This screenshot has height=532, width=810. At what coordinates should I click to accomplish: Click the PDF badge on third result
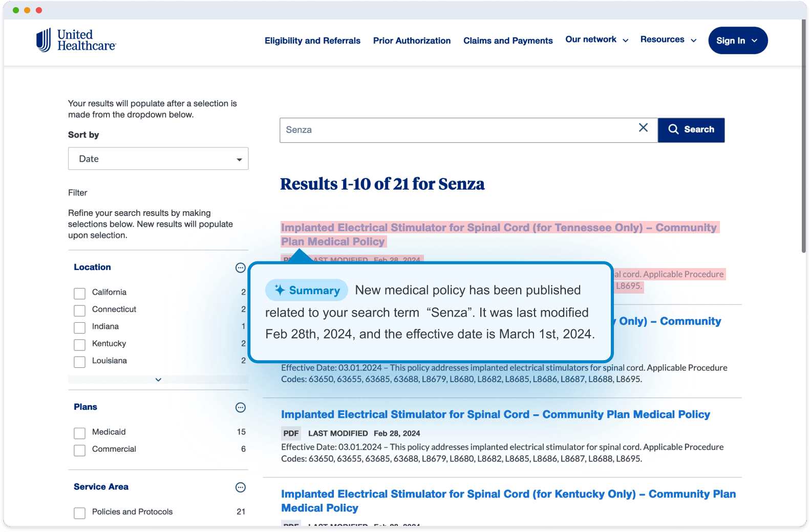pos(291,433)
